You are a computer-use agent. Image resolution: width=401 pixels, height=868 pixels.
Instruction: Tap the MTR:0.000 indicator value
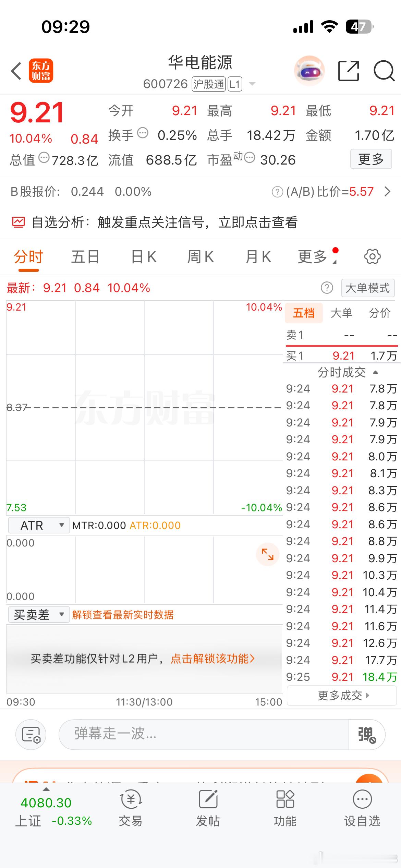click(99, 525)
